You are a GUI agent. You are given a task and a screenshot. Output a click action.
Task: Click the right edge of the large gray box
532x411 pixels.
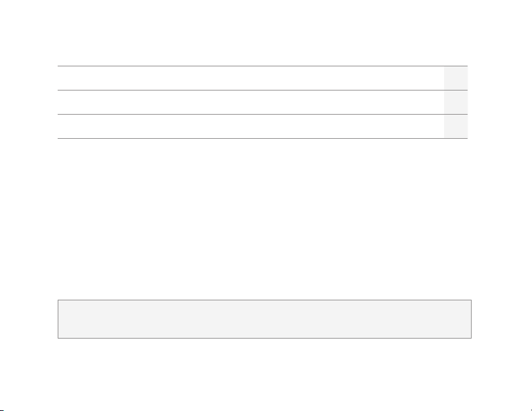471,318
